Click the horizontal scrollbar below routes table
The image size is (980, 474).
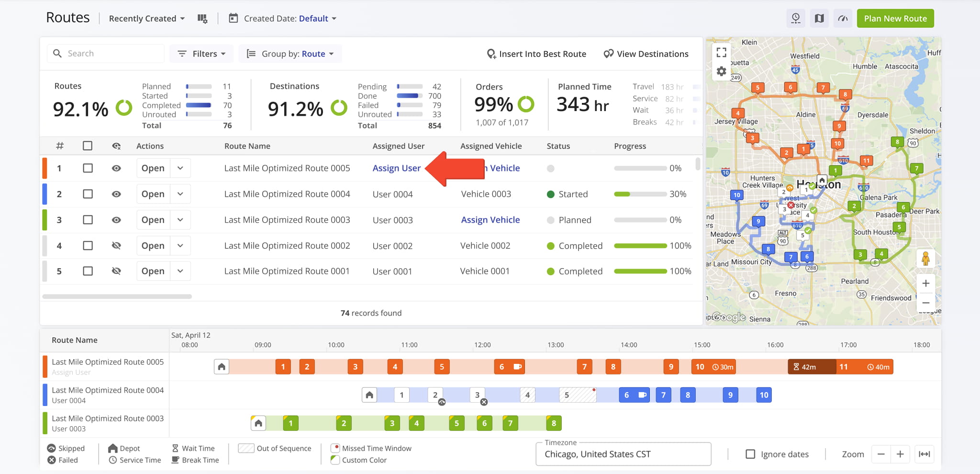point(117,296)
